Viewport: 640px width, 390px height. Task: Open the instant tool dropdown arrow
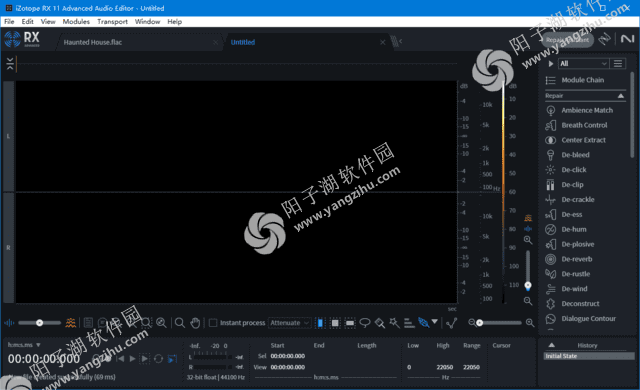[435, 321]
